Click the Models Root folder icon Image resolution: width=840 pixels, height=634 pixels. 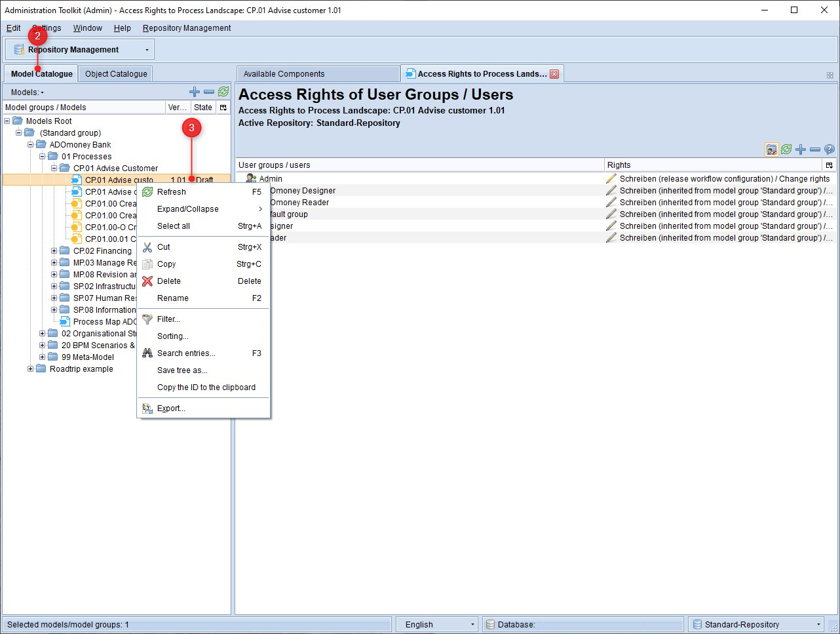pos(18,121)
